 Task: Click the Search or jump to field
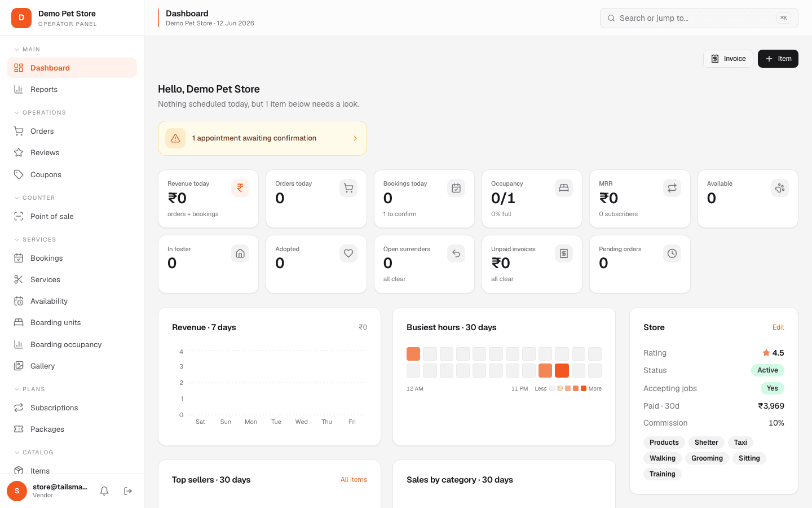coord(699,18)
